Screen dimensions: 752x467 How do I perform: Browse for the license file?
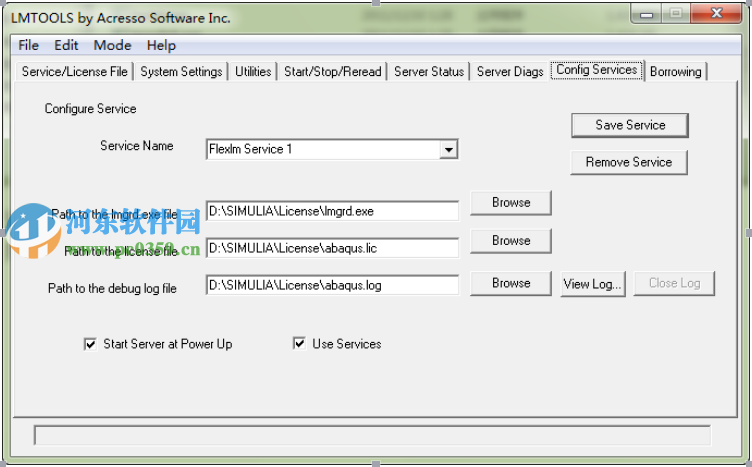coord(511,241)
